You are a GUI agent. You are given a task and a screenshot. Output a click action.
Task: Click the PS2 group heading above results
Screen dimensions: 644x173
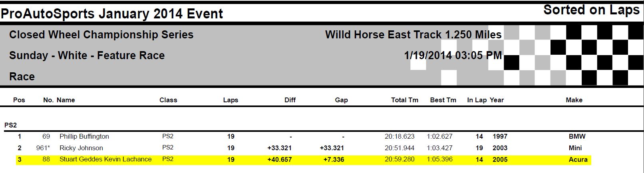tap(11, 125)
